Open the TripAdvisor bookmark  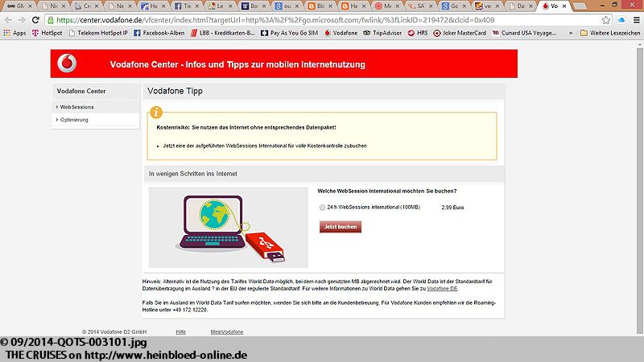click(x=382, y=33)
